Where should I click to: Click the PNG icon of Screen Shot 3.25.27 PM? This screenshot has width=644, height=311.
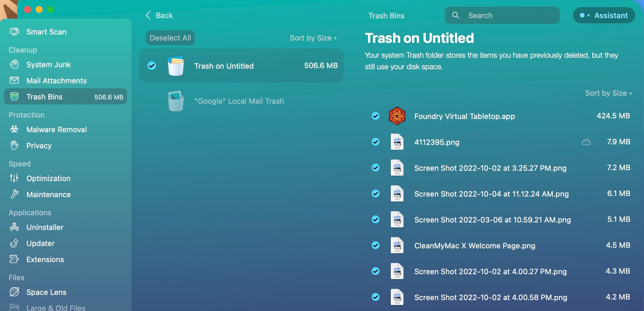pyautogui.click(x=397, y=168)
